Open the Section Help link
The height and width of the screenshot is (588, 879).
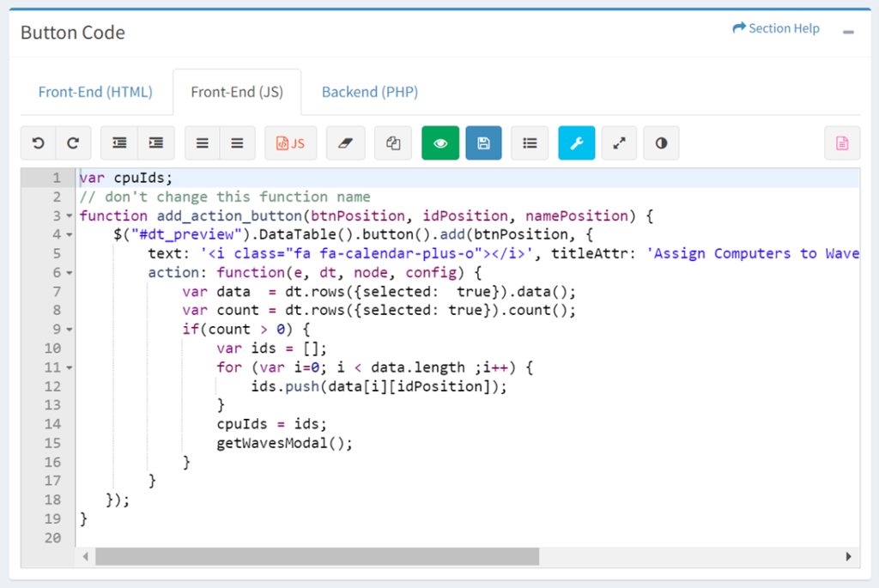tap(776, 28)
